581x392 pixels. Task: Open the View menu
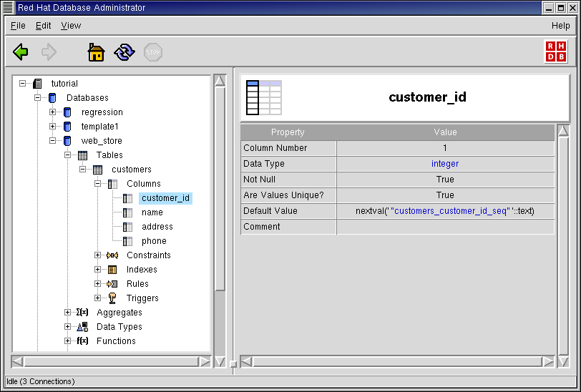click(71, 26)
